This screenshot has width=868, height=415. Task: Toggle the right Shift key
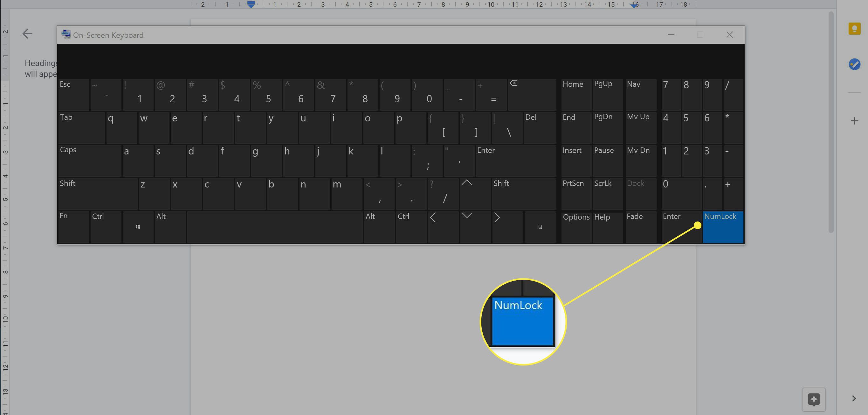pos(524,194)
